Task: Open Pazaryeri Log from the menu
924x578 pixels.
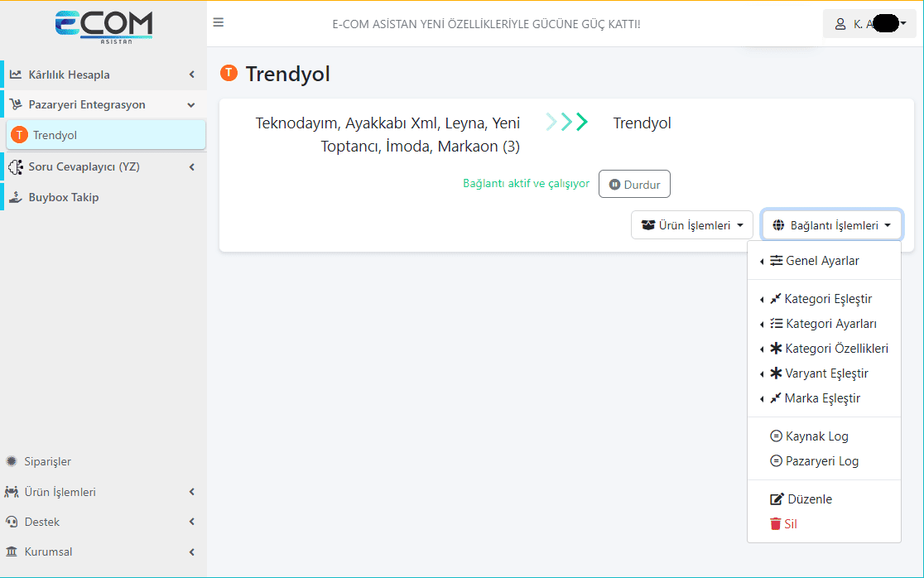Action: (824, 460)
